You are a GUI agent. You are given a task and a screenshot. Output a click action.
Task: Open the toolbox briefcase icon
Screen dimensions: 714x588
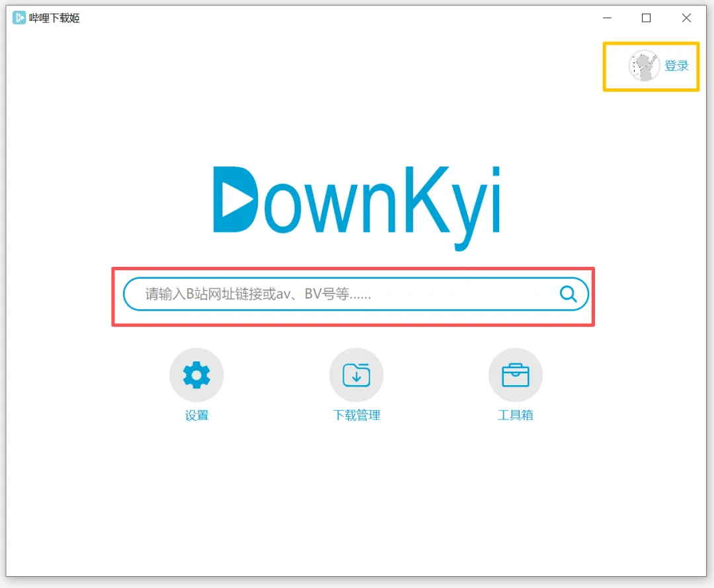(x=516, y=375)
